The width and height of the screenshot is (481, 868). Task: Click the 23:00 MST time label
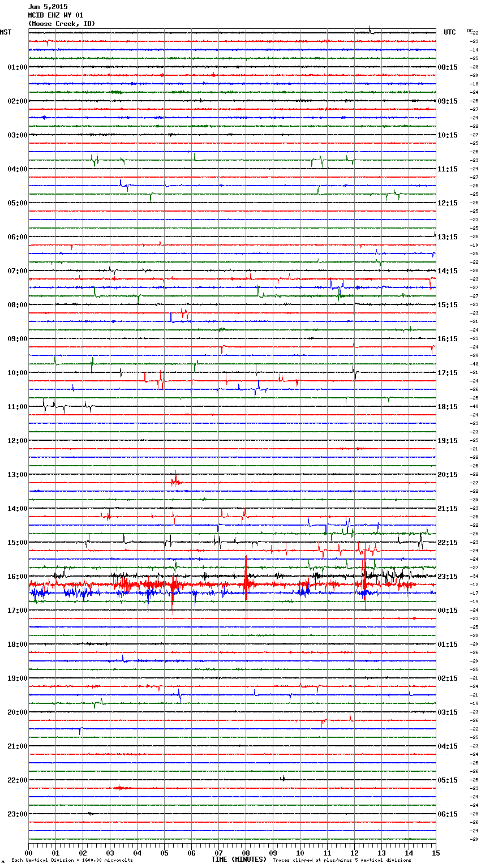(18, 814)
